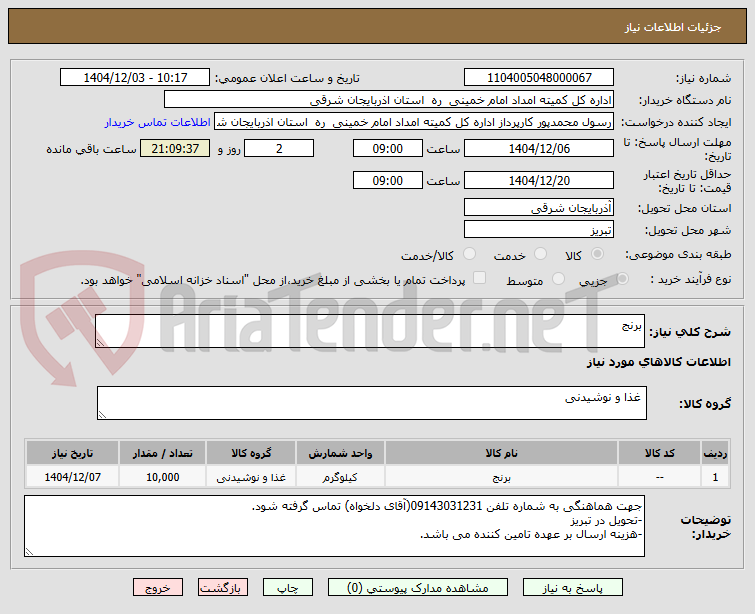Select the کالا radio button
Viewport: 755px width, 614px height.
[597, 254]
